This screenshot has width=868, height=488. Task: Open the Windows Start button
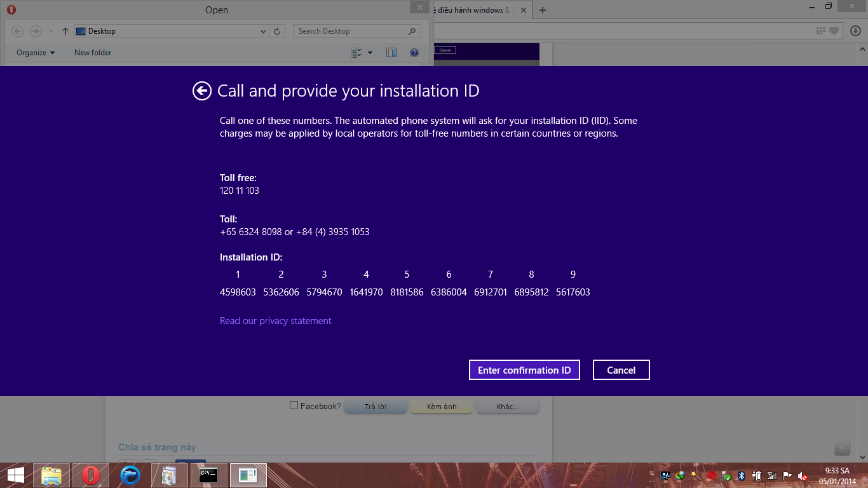coord(15,475)
